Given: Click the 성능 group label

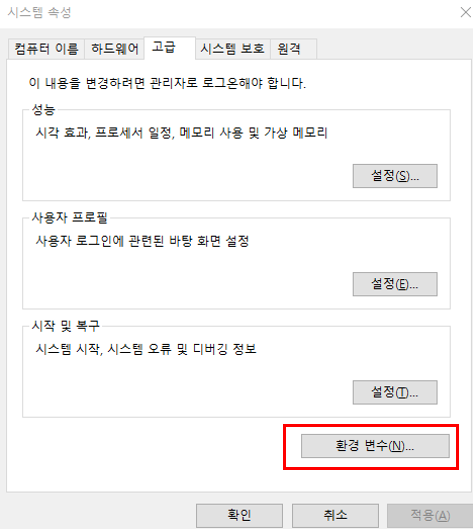Looking at the screenshot, I should pyautogui.click(x=43, y=110).
